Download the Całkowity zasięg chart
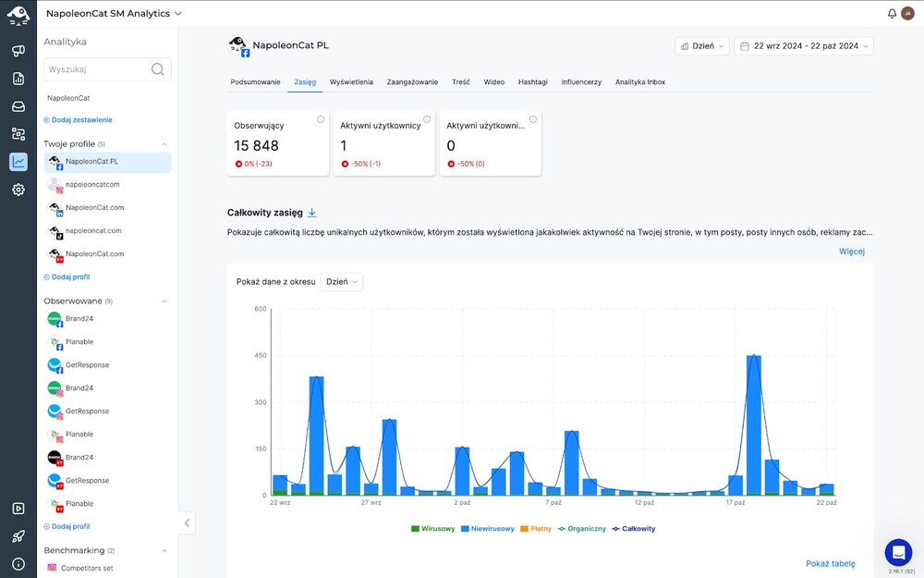The image size is (924, 578). pos(312,213)
